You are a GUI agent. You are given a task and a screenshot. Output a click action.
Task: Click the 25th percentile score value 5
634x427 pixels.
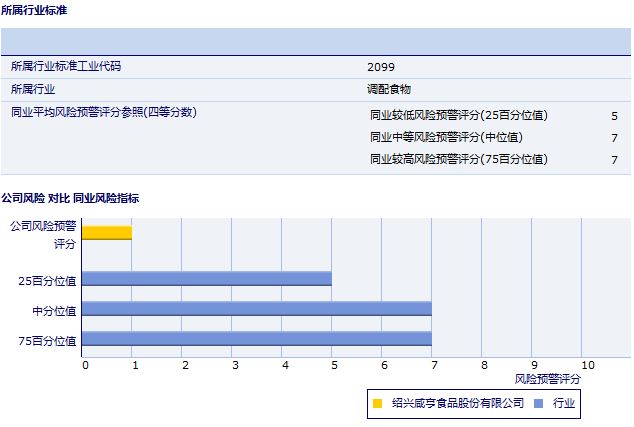click(614, 116)
